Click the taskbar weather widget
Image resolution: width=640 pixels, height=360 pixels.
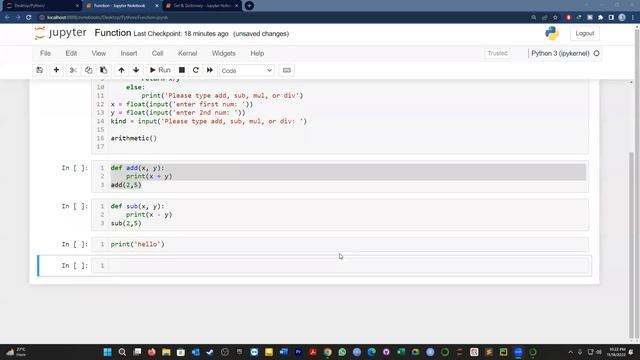pos(16,352)
